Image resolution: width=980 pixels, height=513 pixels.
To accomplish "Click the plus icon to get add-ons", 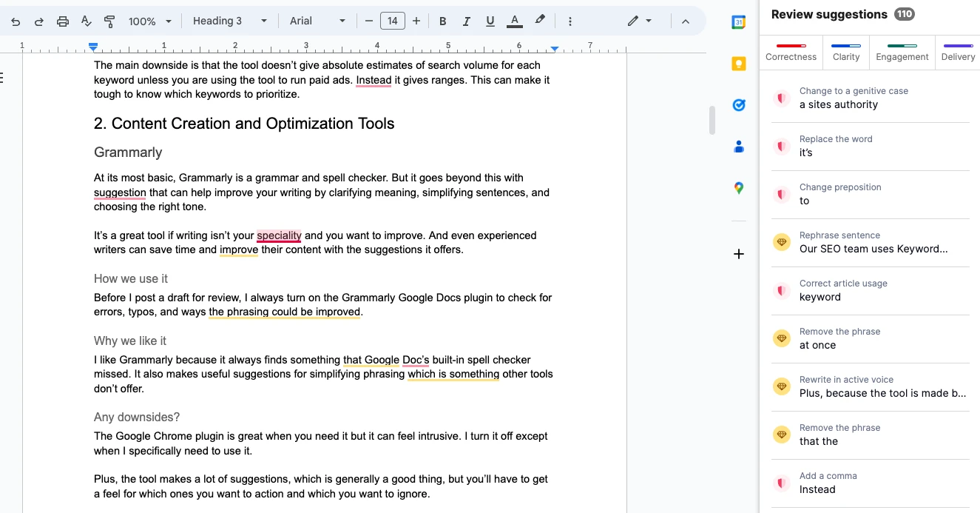I will [x=738, y=254].
